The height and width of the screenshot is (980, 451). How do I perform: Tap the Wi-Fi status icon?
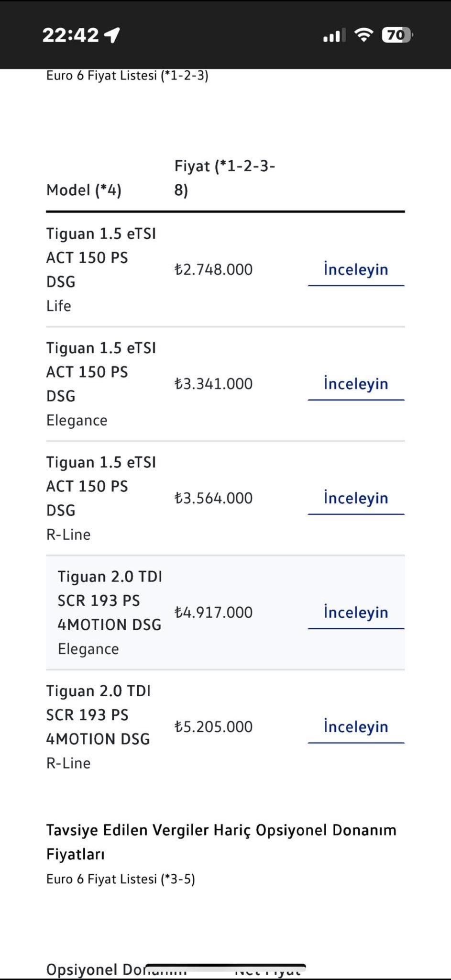point(363,35)
